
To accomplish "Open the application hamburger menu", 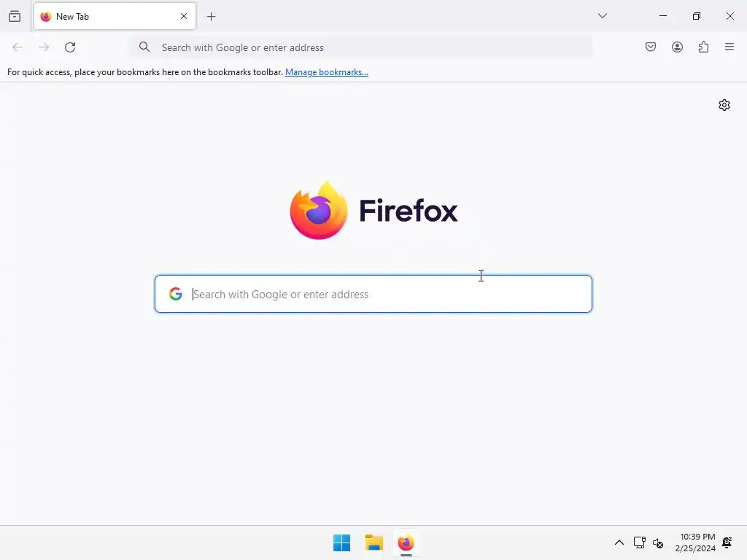I will (729, 47).
